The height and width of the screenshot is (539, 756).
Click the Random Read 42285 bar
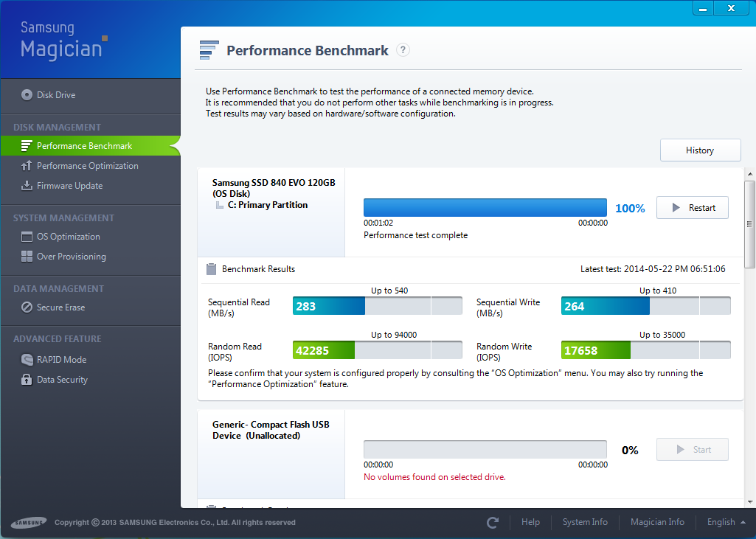tap(378, 350)
